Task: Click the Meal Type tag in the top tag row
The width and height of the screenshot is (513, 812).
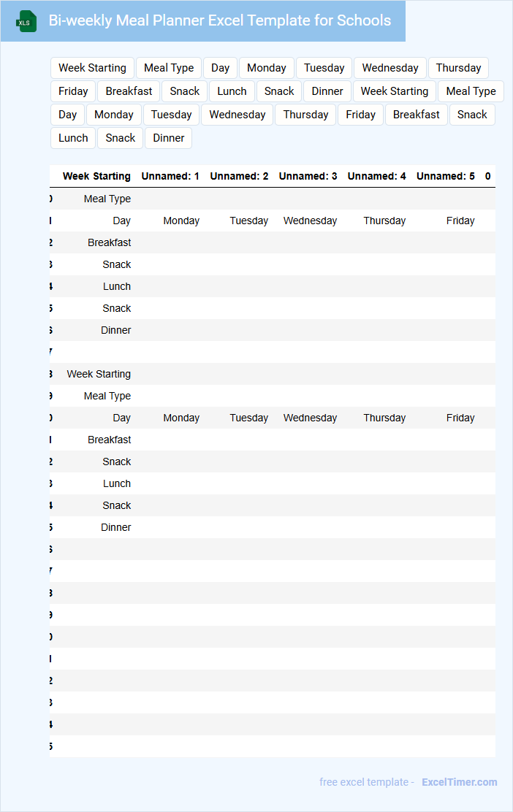Action: (169, 68)
